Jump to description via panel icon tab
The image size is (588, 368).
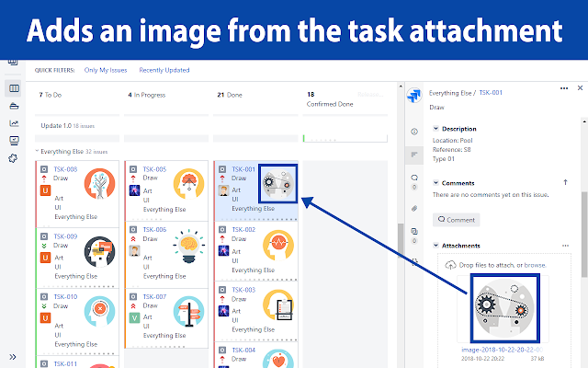[x=414, y=155]
